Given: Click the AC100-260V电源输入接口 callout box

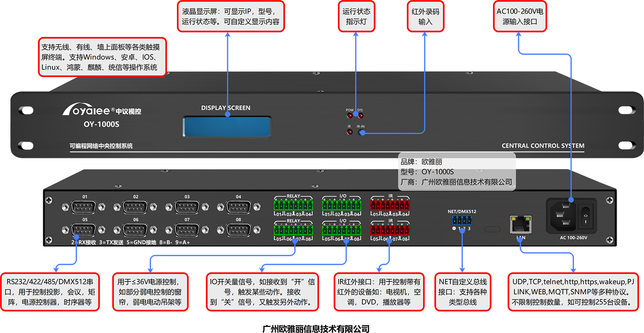Looking at the screenshot, I should point(520,16).
